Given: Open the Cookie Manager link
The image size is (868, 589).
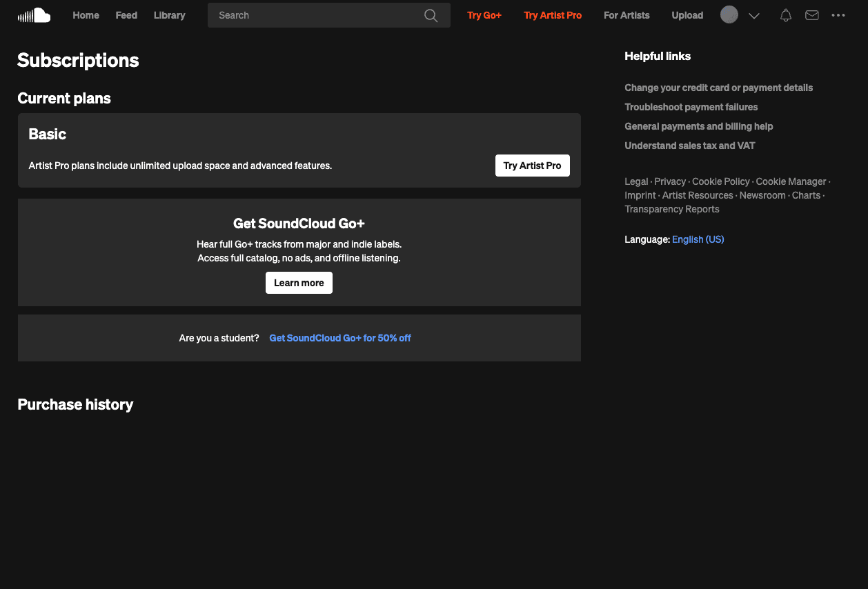Looking at the screenshot, I should (x=791, y=181).
